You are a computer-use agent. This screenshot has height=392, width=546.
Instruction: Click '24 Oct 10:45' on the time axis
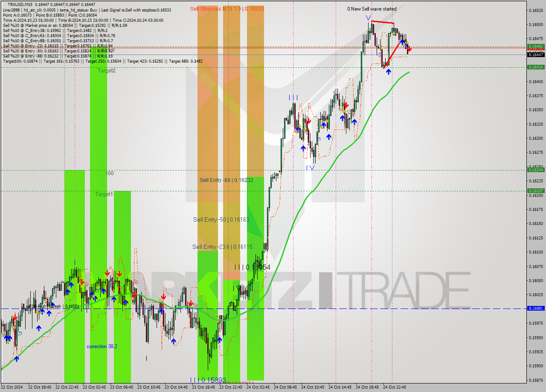313,387
